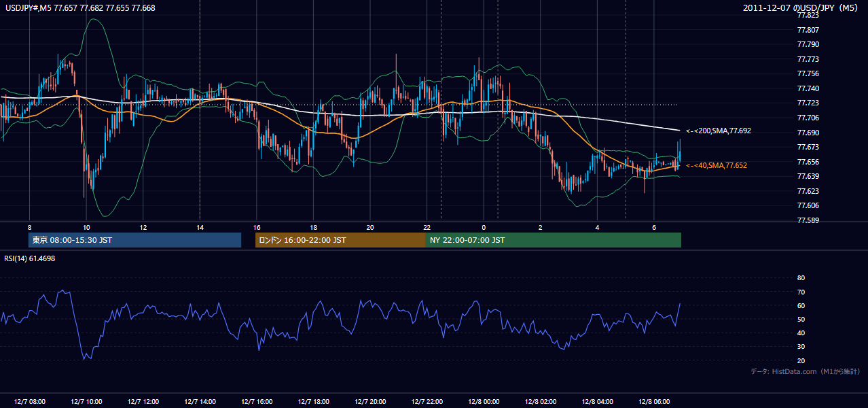Click the 12/8 06:00 time axis label
This screenshot has width=868, height=408.
pyautogui.click(x=654, y=401)
